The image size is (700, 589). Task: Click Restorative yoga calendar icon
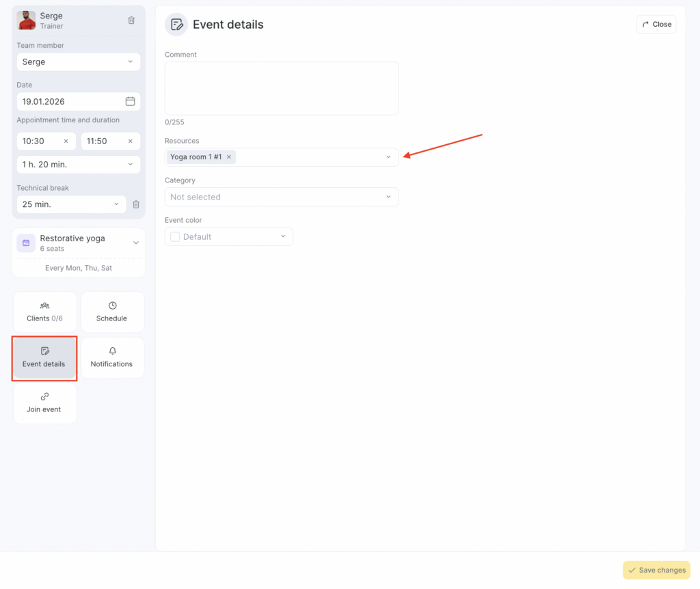pos(26,243)
